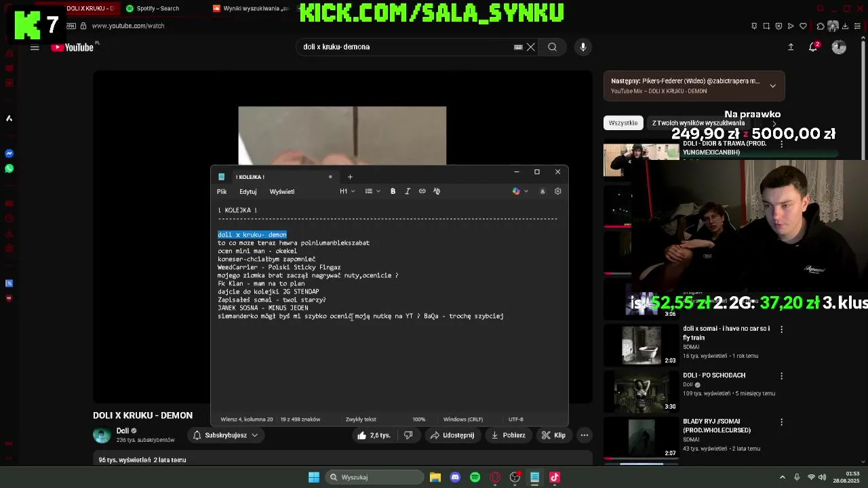The image size is (868, 488).
Task: Go to YouTube home via logo
Action: point(73,47)
